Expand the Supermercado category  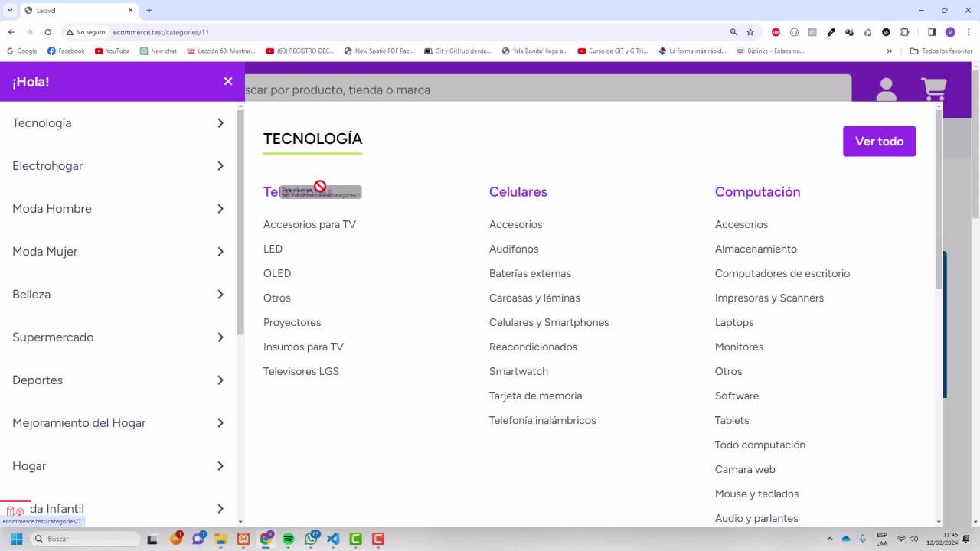point(220,337)
